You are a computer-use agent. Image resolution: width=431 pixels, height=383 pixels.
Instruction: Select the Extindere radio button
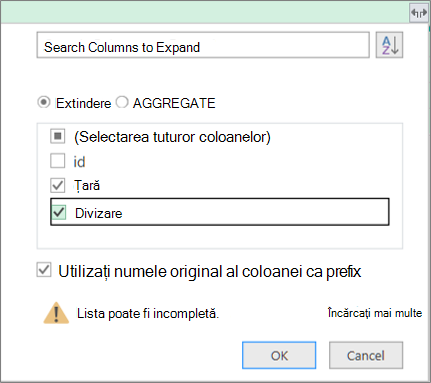pos(44,102)
